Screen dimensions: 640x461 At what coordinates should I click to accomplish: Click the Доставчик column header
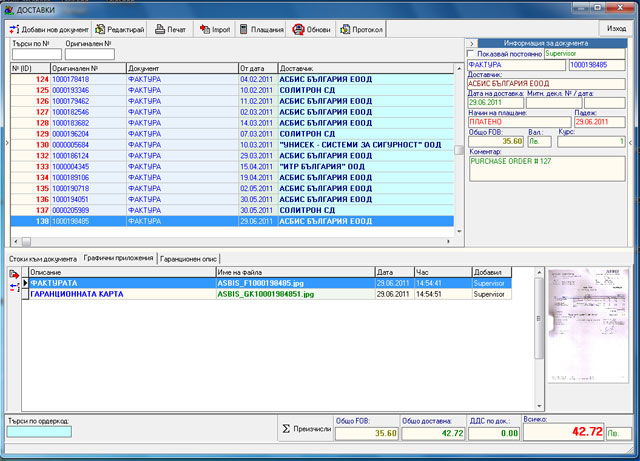366,69
